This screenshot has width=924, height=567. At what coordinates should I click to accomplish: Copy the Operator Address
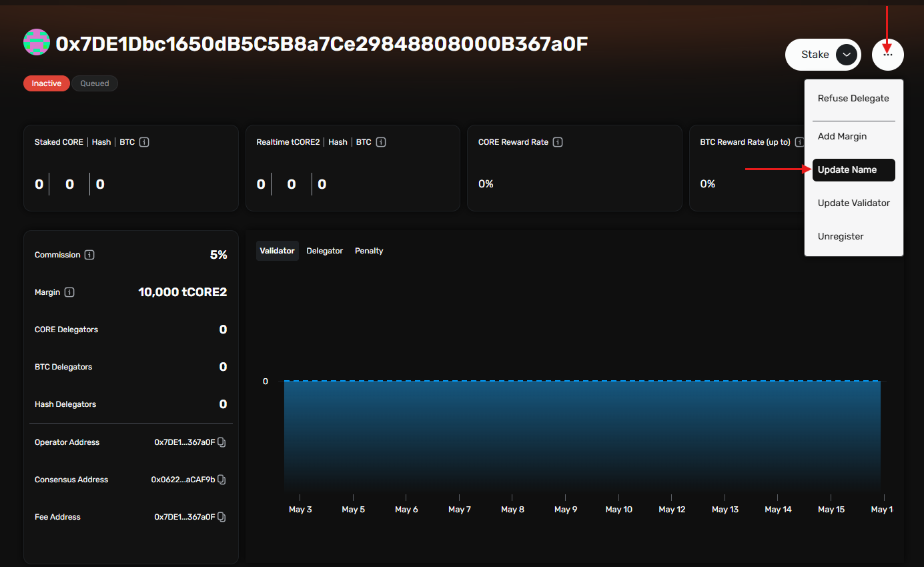[222, 442]
